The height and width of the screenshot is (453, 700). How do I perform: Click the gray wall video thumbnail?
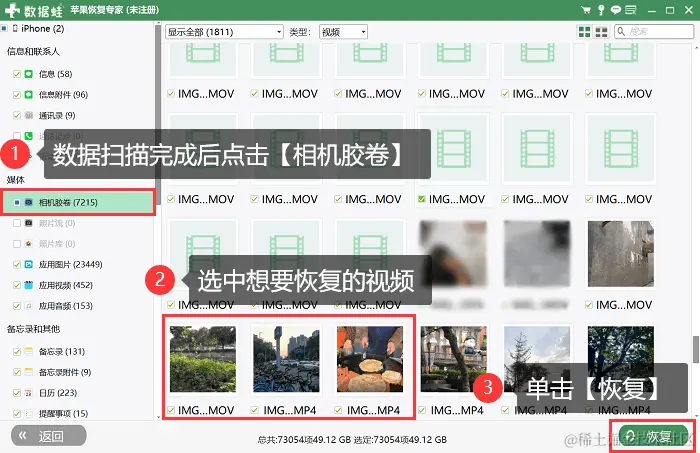[x=621, y=254]
